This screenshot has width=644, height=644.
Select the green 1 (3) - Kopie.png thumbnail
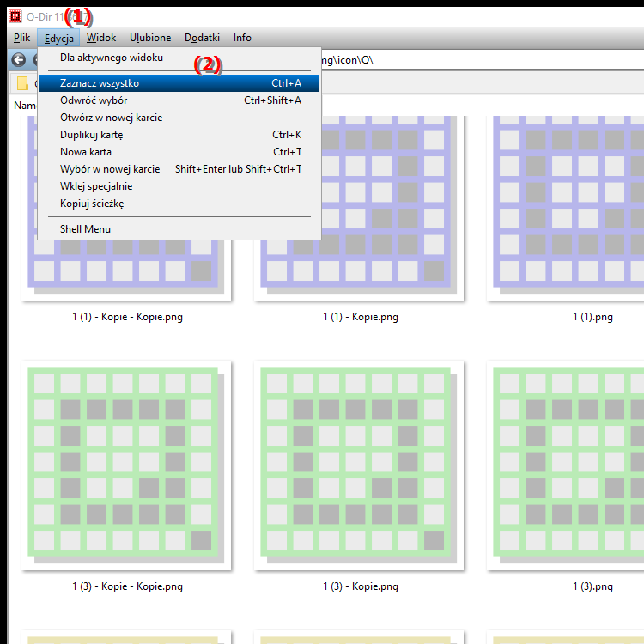[359, 465]
